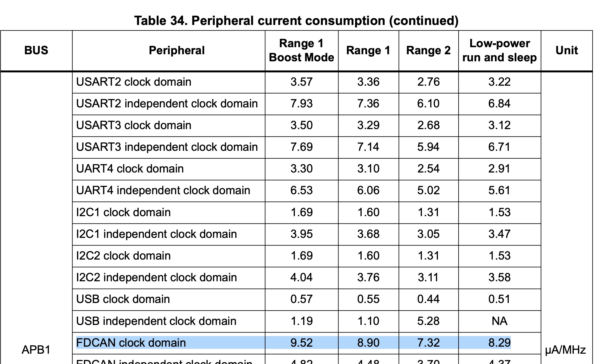613x364 pixels.
Task: Select the USB clock domain label
Action: point(123,299)
